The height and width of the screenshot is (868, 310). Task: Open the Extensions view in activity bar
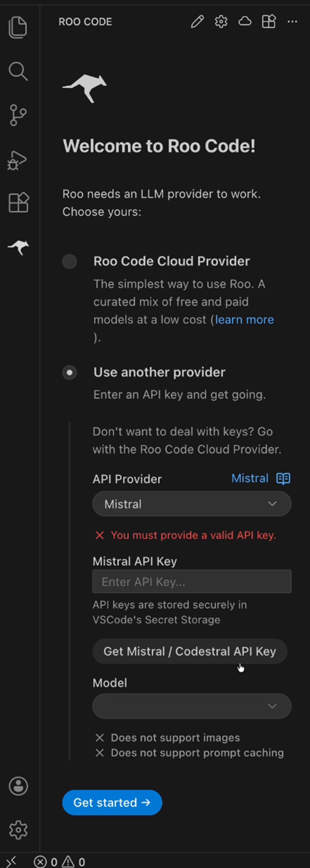point(19,203)
